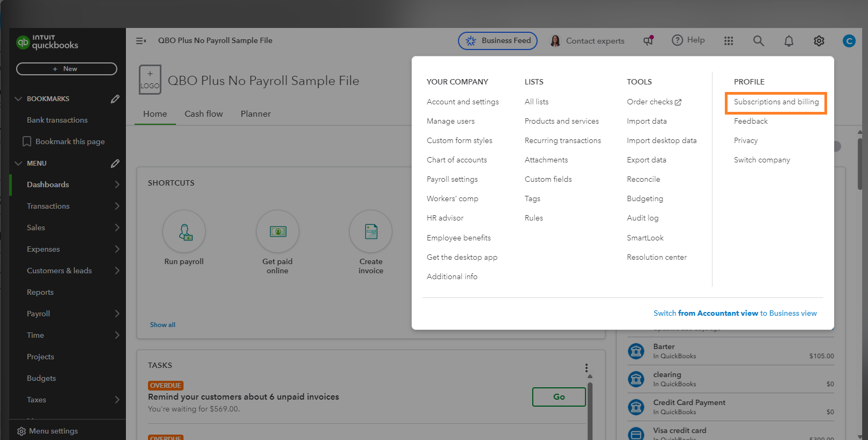Open Recurring transactions
The image size is (868, 440).
(563, 140)
